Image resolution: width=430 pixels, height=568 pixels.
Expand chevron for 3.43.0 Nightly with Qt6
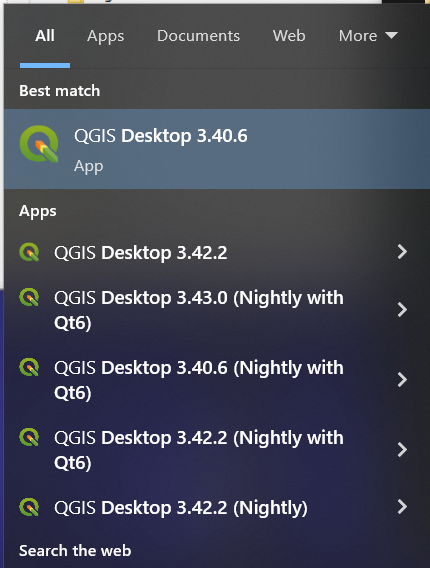tap(402, 310)
